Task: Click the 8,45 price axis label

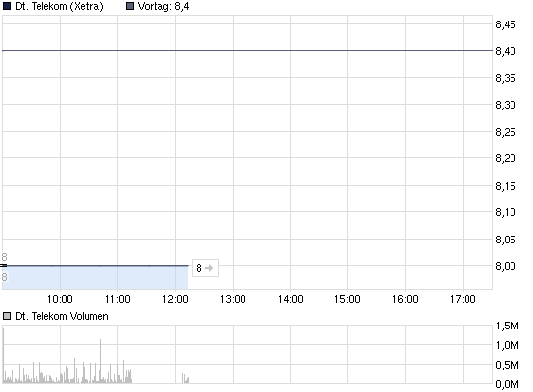Action: click(x=505, y=24)
